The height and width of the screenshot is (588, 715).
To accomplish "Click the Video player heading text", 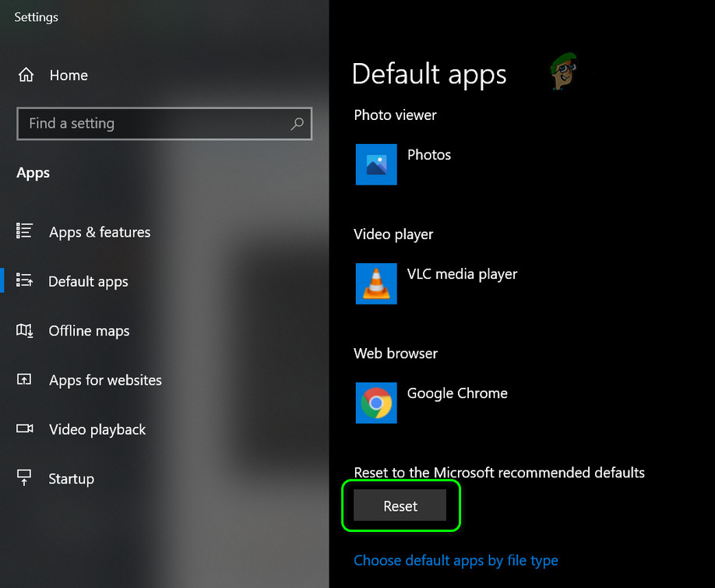I will 393,234.
